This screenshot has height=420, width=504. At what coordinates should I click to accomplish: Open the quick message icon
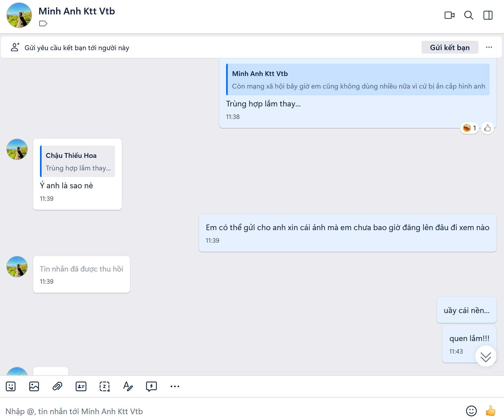(x=151, y=386)
